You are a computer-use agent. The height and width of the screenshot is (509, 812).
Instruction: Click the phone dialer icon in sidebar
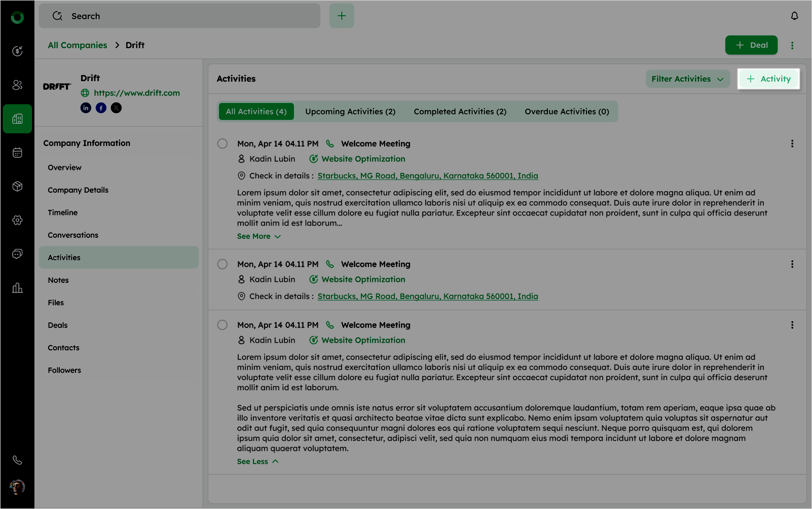[17, 460]
